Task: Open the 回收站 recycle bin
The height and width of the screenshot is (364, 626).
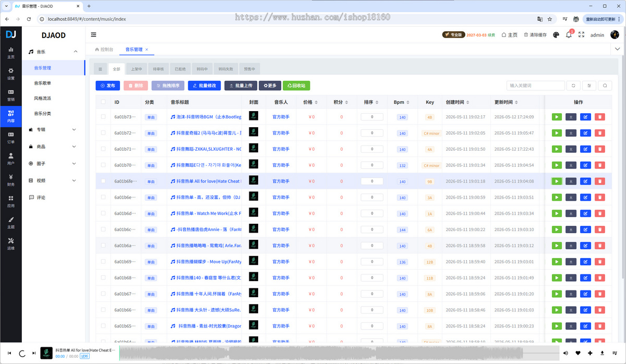Action: click(296, 86)
